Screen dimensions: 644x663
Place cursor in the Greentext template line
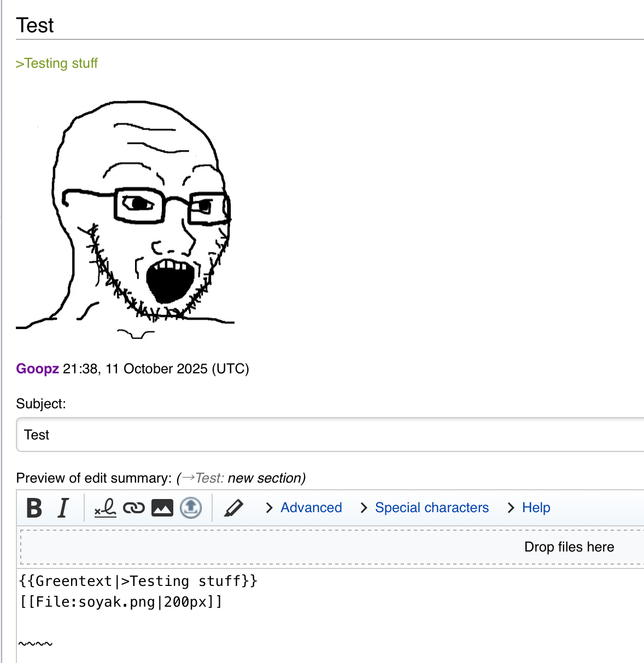coord(138,581)
